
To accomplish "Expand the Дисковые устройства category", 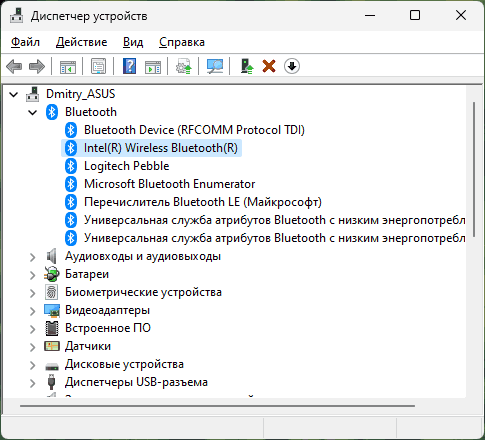I will click(32, 365).
